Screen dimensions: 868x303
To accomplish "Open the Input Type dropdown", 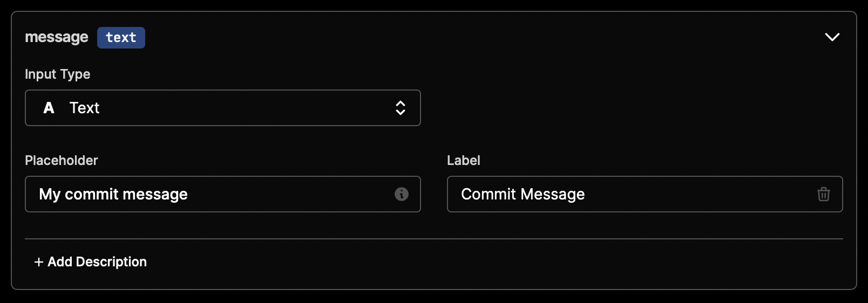I will click(x=223, y=108).
